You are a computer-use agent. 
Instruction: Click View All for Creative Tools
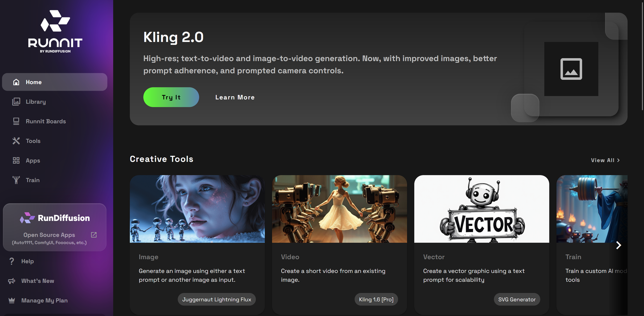point(605,160)
